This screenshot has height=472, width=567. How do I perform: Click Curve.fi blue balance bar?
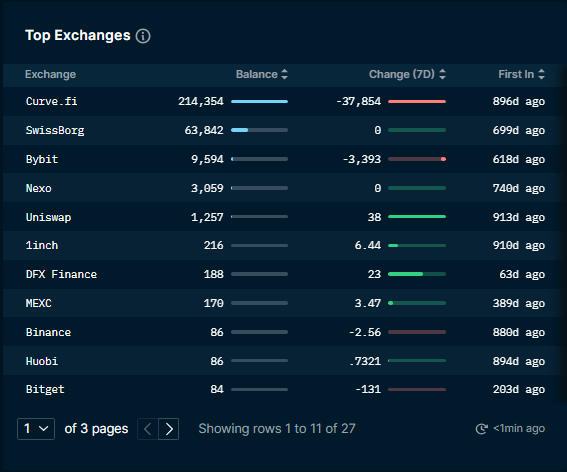click(260, 102)
